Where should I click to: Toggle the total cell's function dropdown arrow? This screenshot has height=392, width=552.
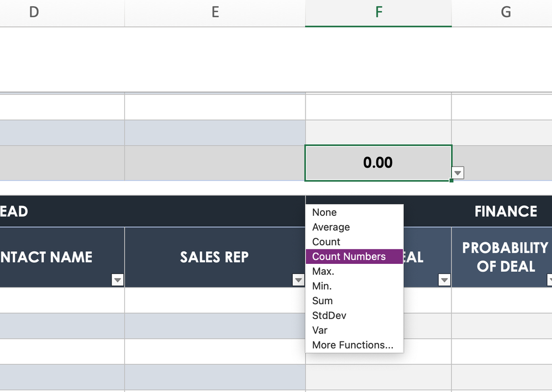(x=458, y=173)
